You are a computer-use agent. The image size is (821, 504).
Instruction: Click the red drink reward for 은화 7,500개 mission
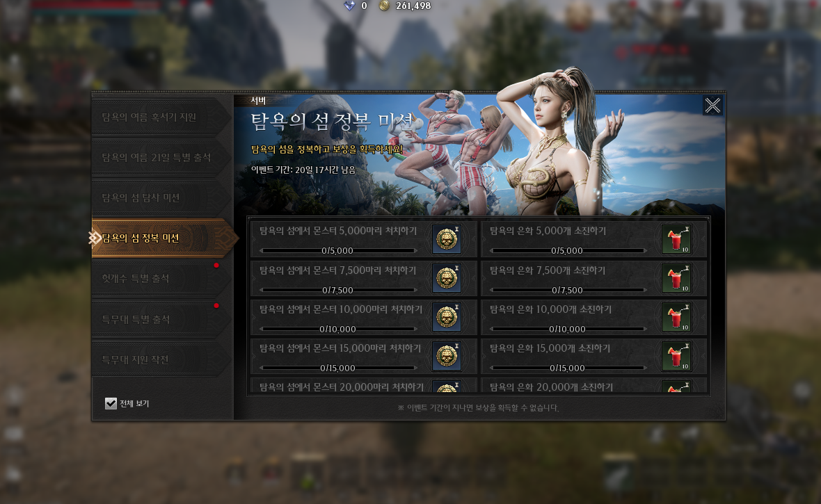point(676,278)
